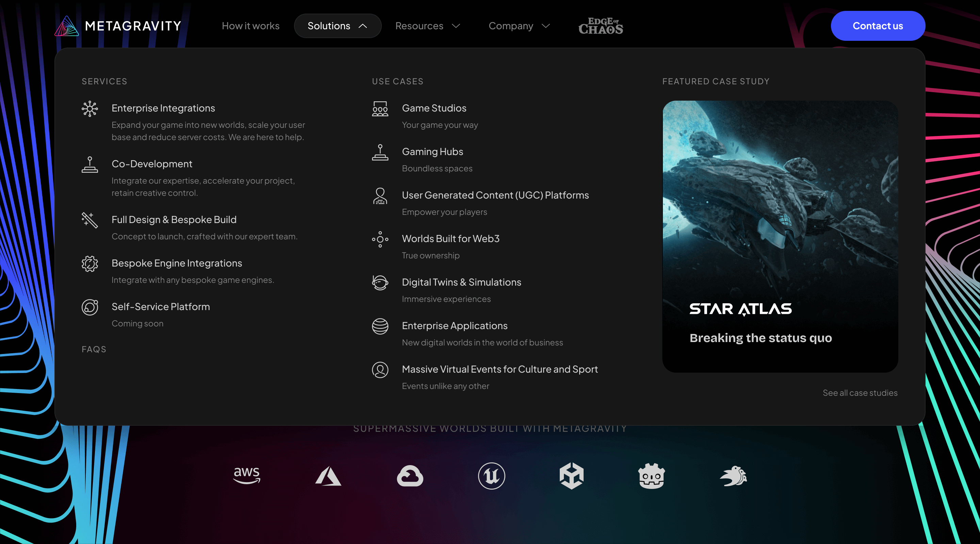Image resolution: width=980 pixels, height=544 pixels.
Task: Click the MetaGravity home logo
Action: coord(118,26)
